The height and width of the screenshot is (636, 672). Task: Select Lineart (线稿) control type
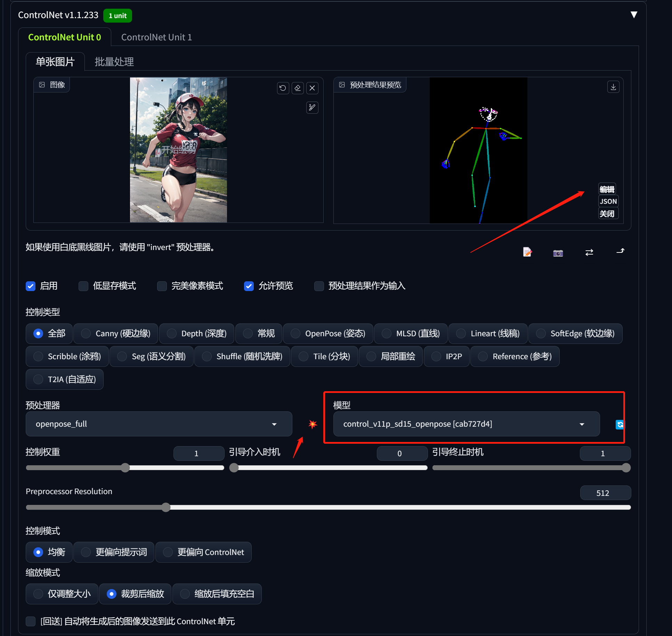488,333
